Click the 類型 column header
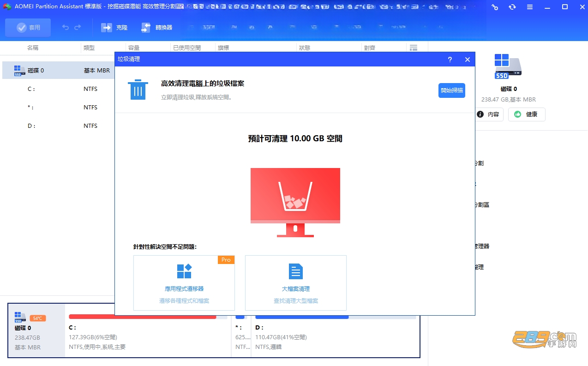Screen dimensions: 588x366 click(89, 48)
